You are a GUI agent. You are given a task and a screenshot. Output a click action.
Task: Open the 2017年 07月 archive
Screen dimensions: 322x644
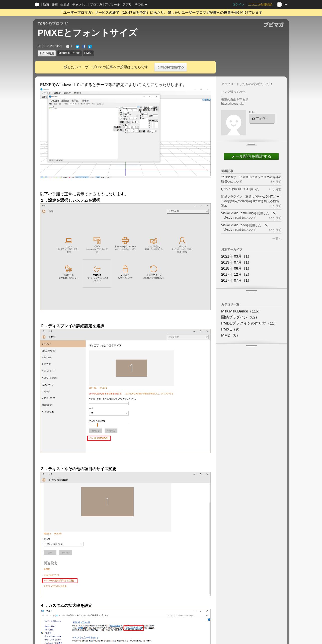235,280
